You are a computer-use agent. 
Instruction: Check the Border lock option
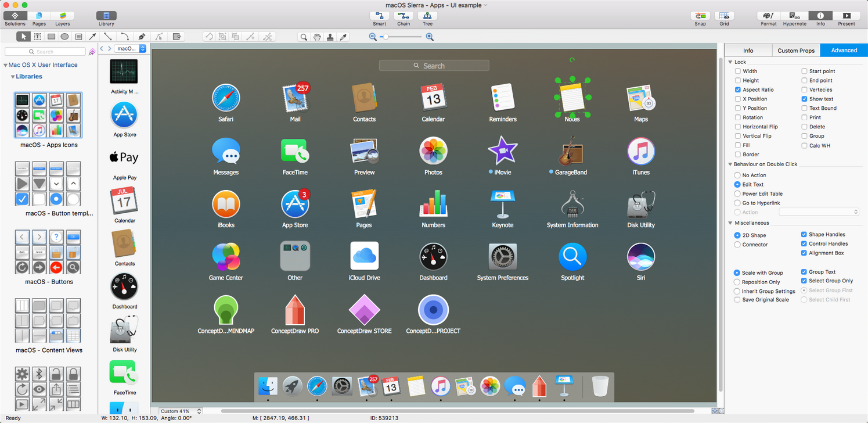[x=738, y=155]
